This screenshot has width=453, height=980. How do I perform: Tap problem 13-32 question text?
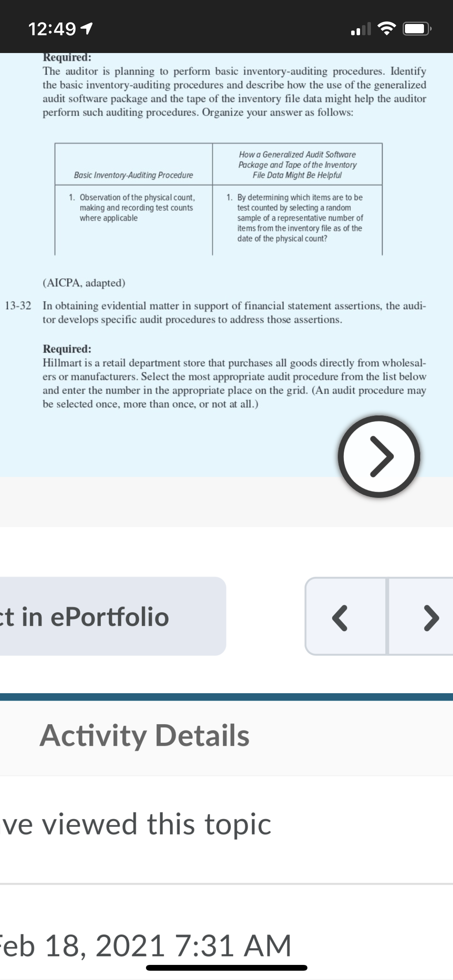[234, 313]
